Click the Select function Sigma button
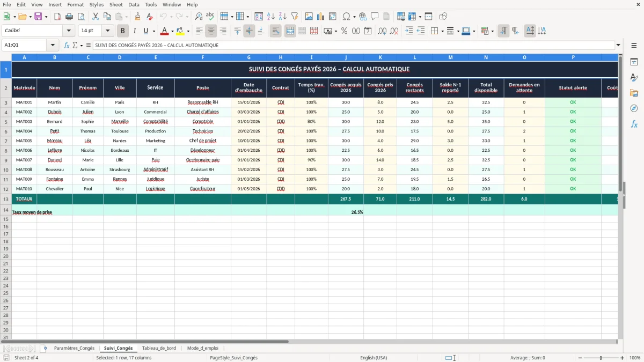Screen dimensions: 644x362 coord(76,45)
